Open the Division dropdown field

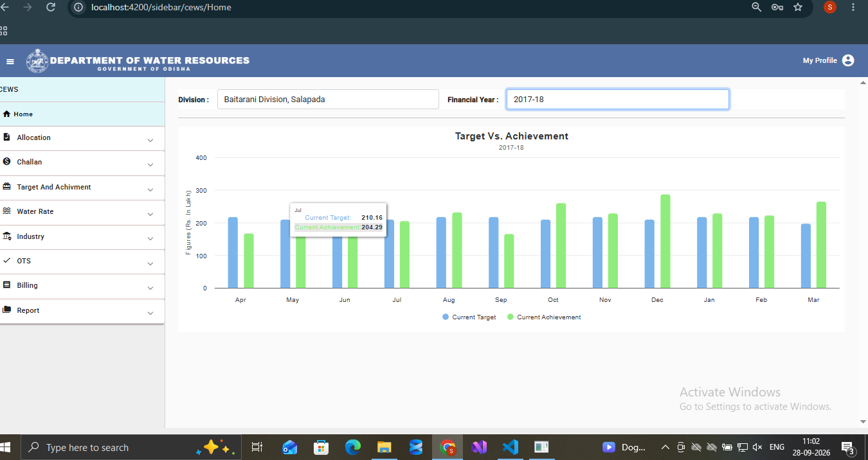click(x=328, y=100)
